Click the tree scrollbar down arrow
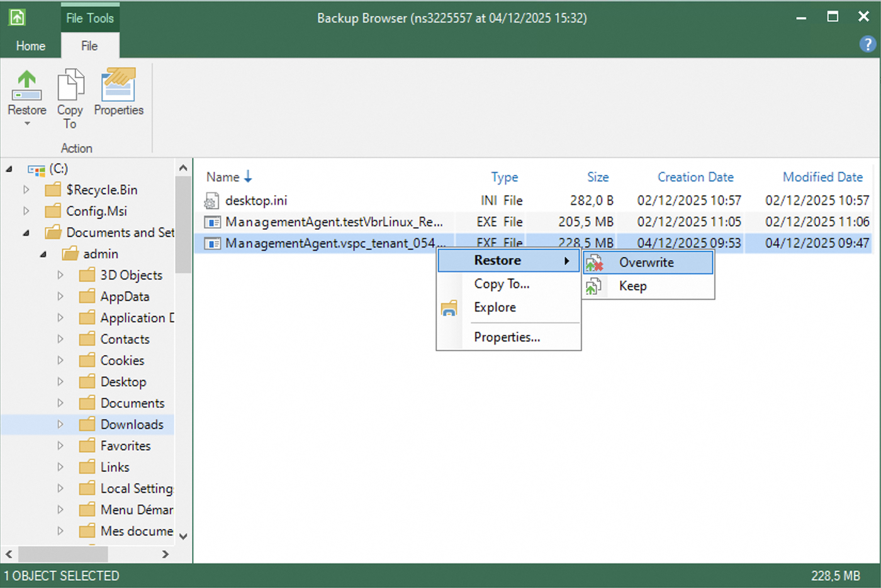This screenshot has width=881, height=588. coord(183,536)
